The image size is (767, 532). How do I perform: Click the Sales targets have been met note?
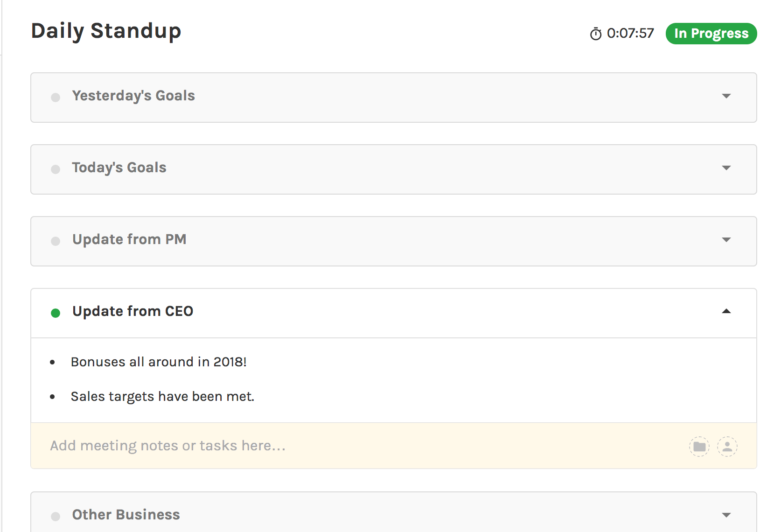162,397
